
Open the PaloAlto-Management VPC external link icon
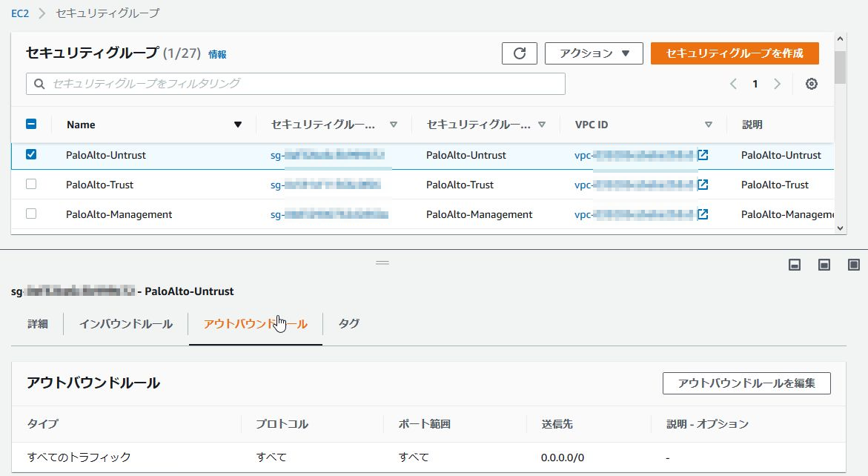tap(701, 214)
